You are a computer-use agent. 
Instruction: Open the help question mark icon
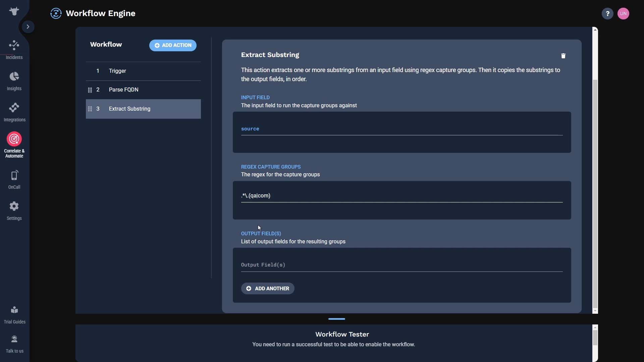pos(607,14)
